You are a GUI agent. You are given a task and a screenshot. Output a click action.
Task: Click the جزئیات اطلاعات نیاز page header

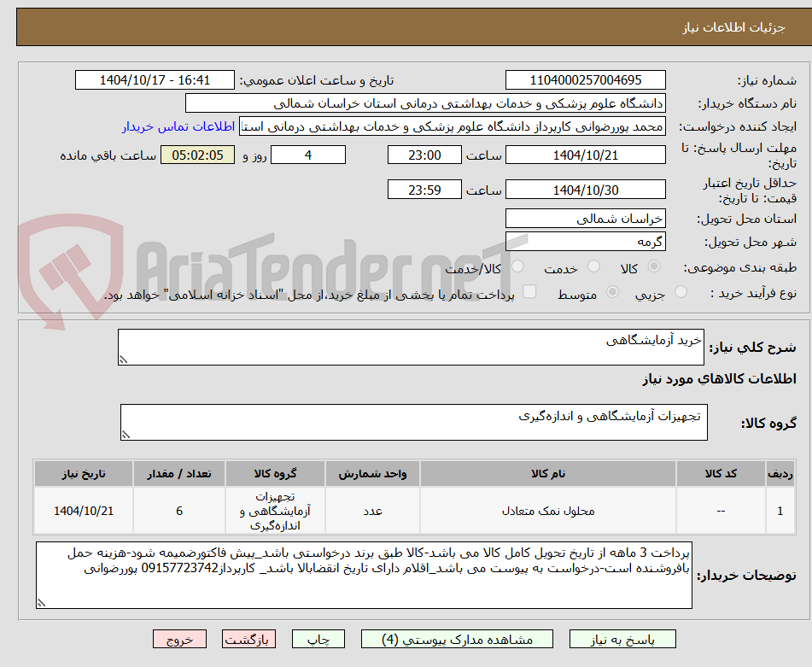click(733, 27)
